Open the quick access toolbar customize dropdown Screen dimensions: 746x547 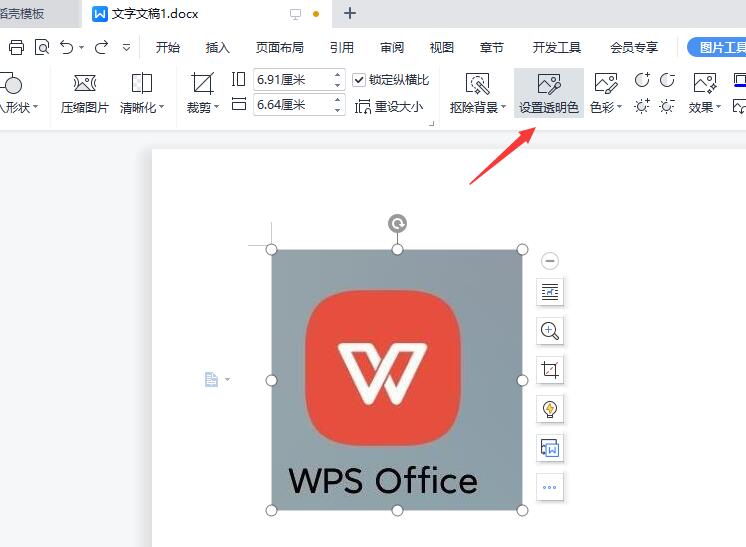coord(127,48)
